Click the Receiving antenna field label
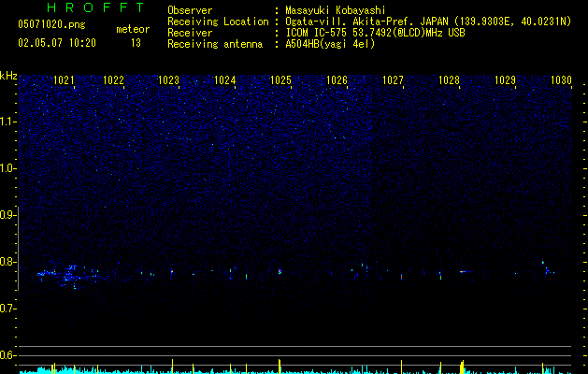The width and height of the screenshot is (588, 374). tap(215, 44)
